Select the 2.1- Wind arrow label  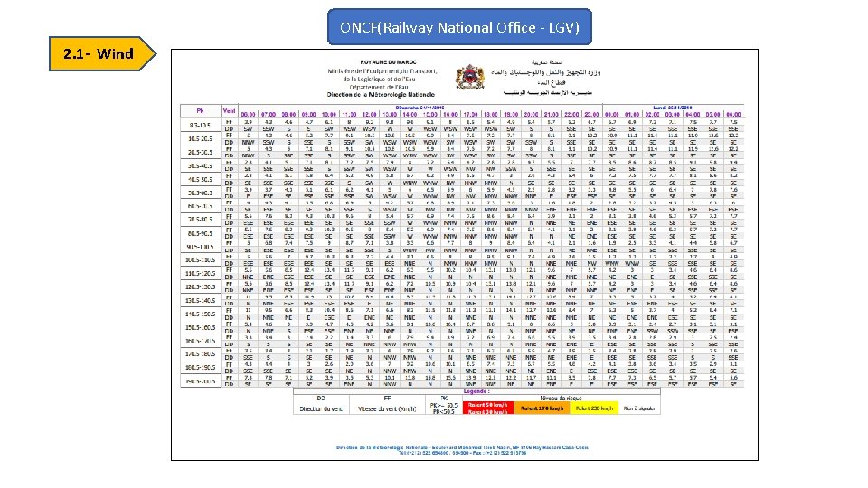(x=102, y=53)
